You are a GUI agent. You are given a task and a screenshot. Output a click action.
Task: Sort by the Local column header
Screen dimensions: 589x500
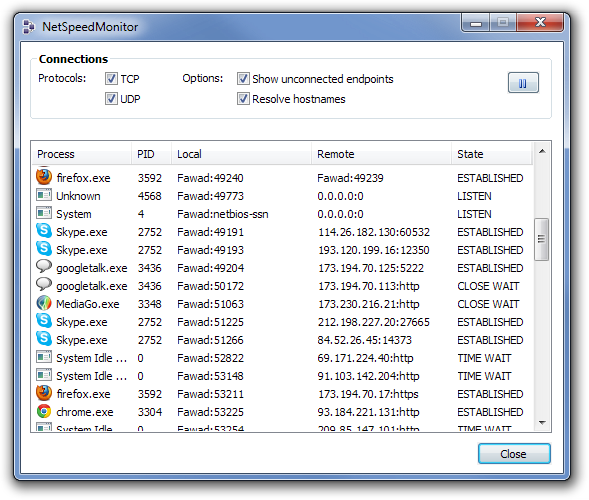coord(242,154)
